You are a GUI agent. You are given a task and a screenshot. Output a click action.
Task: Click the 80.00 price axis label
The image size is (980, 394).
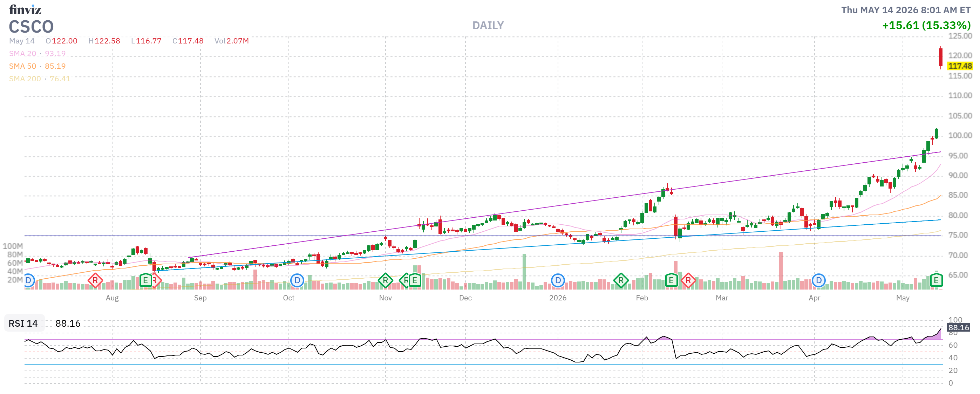click(x=958, y=215)
